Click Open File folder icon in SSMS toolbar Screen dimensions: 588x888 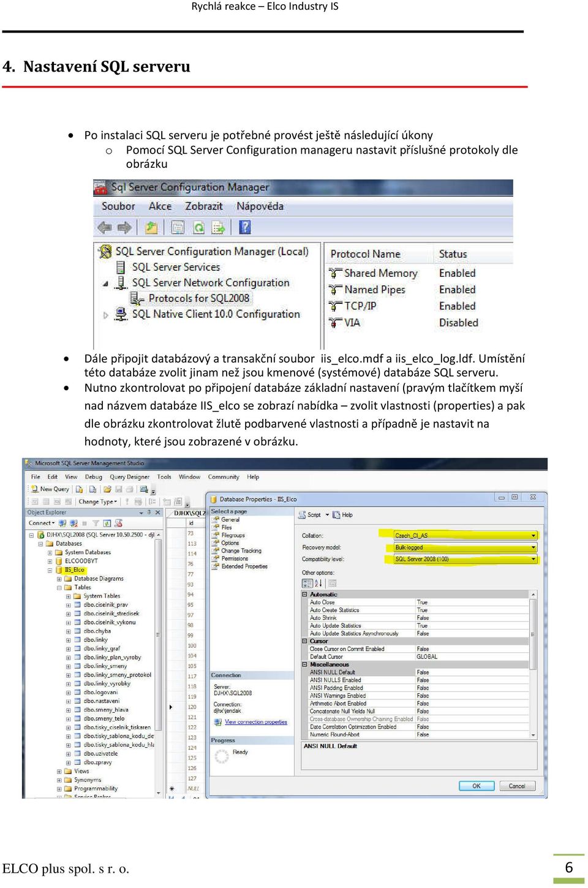click(x=107, y=489)
